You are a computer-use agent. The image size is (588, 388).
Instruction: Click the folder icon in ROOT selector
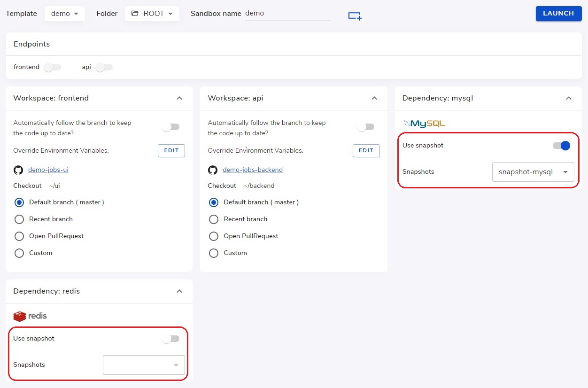click(x=135, y=14)
